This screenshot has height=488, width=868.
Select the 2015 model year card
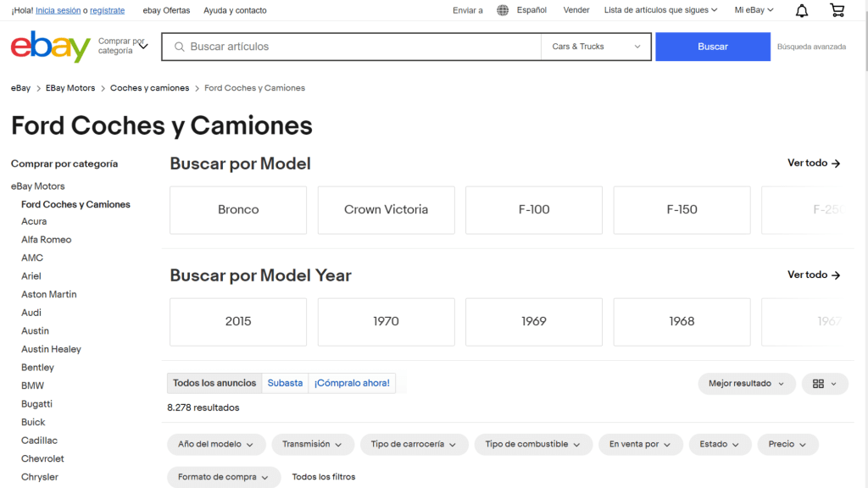238,321
